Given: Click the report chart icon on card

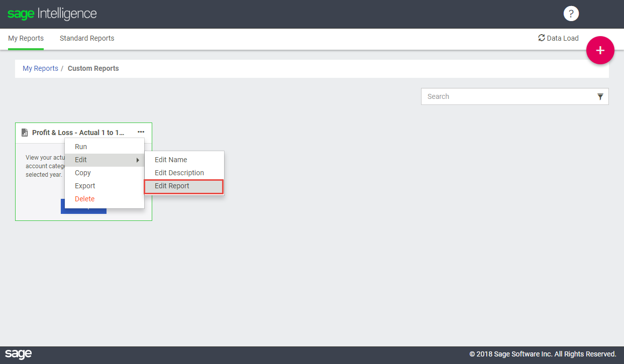Looking at the screenshot, I should click(x=25, y=133).
